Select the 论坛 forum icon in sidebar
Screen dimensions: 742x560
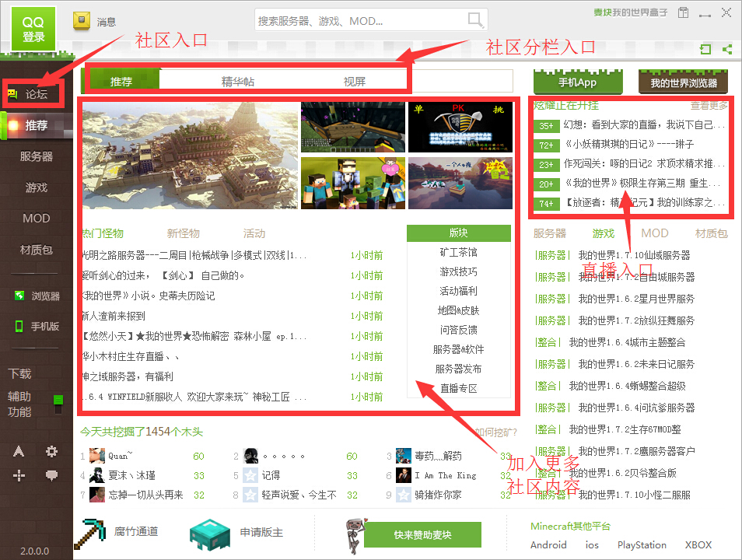tap(33, 93)
